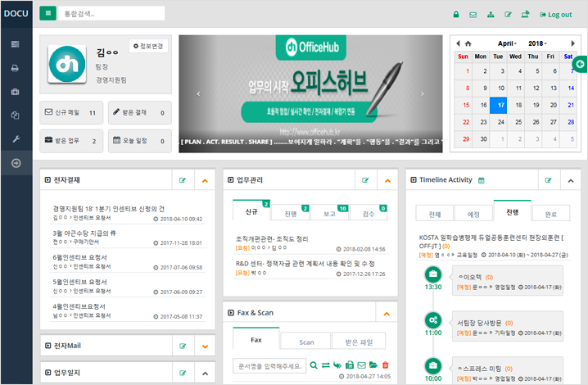Show previous banner slide arrow
Viewport: 588px width, 385px height.
pyautogui.click(x=199, y=94)
